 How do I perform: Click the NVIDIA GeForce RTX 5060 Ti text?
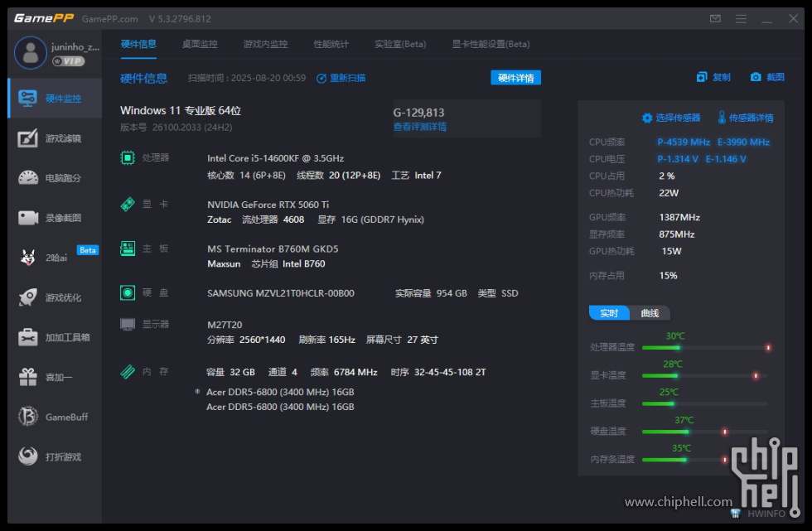[x=268, y=205]
